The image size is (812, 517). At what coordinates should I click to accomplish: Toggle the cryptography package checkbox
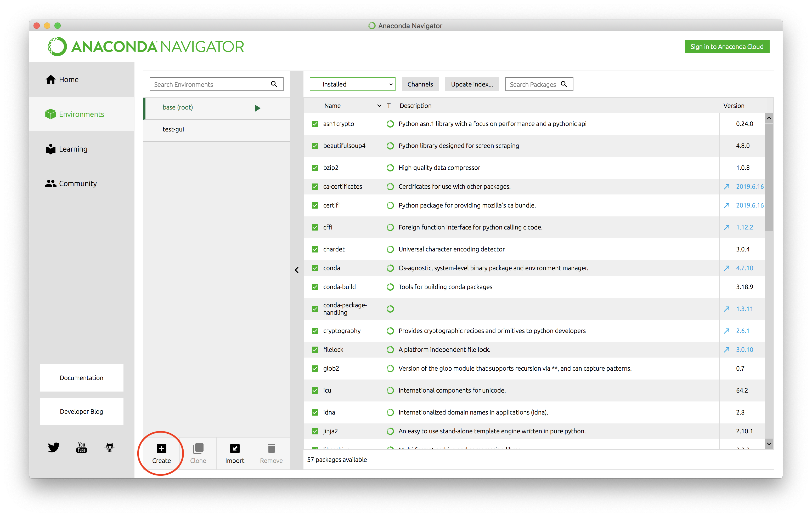pyautogui.click(x=314, y=330)
